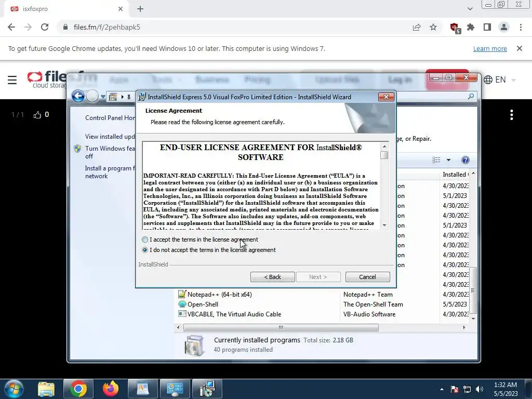Select 'I do not accept the terms' option

point(145,250)
